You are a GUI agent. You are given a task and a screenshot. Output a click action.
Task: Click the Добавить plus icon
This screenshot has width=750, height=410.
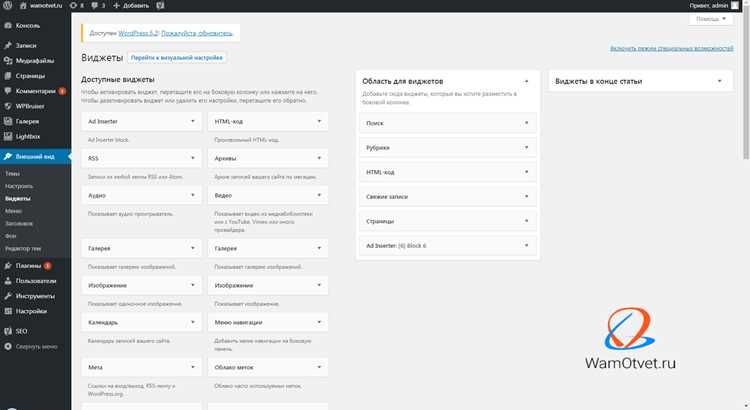coord(116,5)
